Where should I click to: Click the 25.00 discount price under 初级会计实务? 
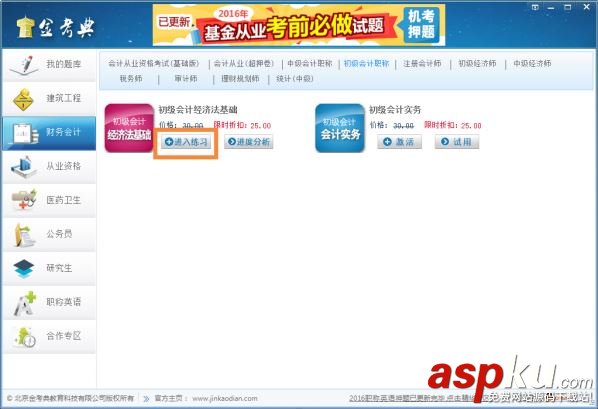[471, 126]
